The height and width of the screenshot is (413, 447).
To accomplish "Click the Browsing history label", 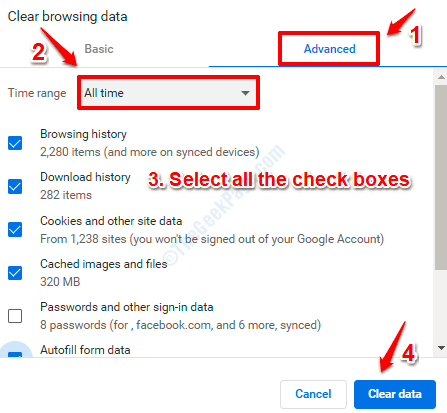I will click(83, 134).
